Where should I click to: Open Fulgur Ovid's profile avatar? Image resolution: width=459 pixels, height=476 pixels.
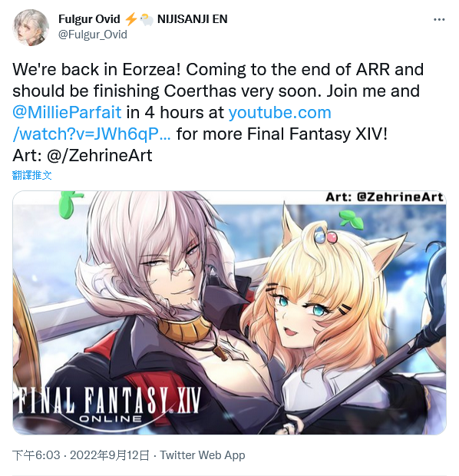31,28
